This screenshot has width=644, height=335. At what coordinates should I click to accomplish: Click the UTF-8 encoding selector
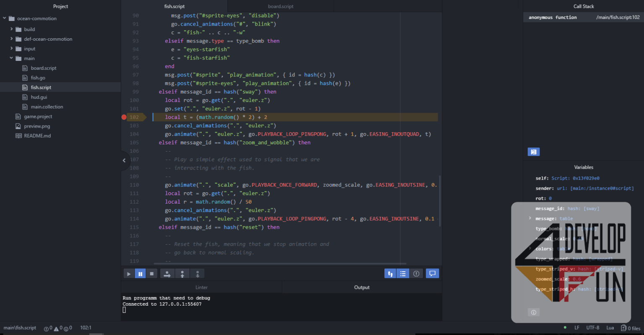tap(592, 328)
